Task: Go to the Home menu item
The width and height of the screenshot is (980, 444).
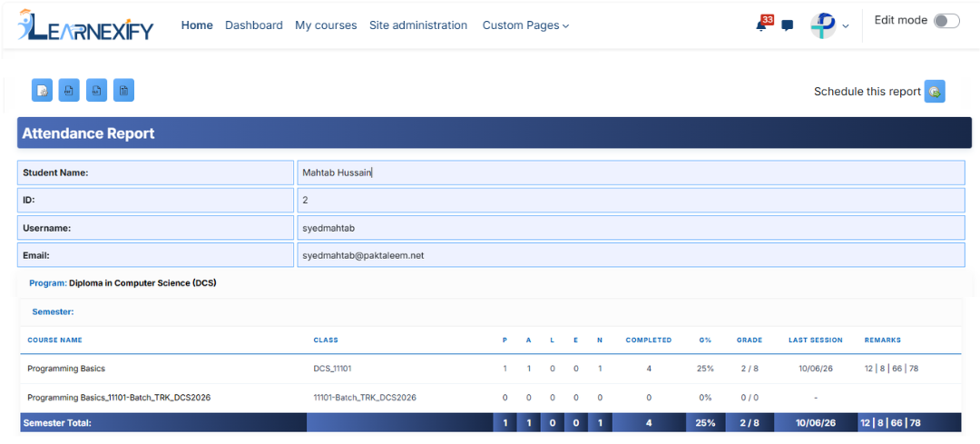Action: 197,25
